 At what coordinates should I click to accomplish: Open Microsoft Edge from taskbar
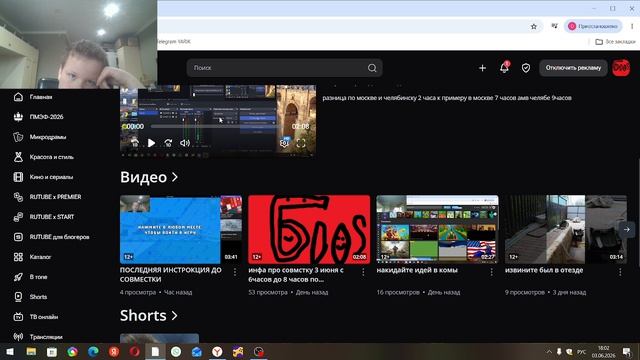point(93,351)
